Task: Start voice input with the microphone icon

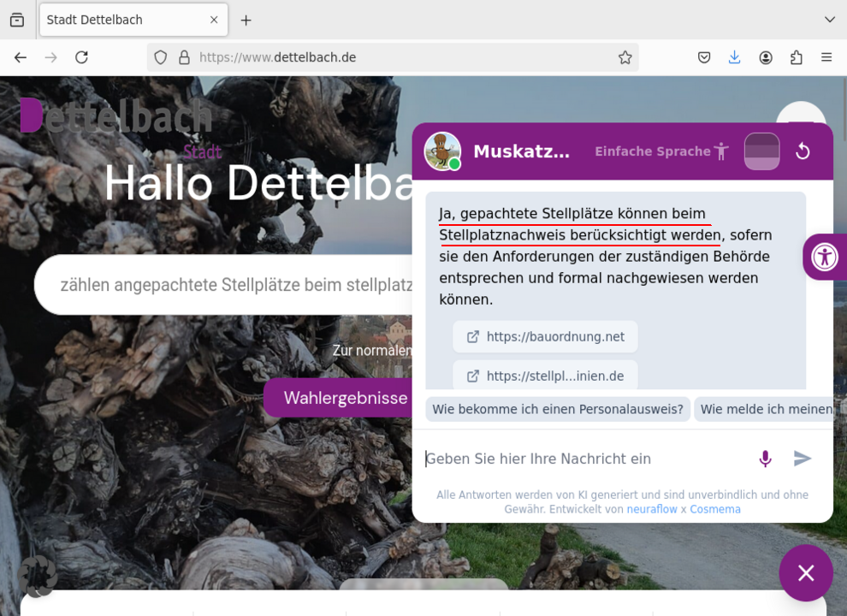Action: [765, 459]
